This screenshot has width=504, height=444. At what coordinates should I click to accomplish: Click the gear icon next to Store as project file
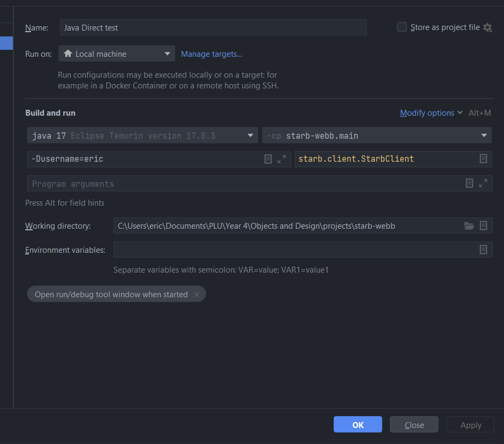coord(487,27)
